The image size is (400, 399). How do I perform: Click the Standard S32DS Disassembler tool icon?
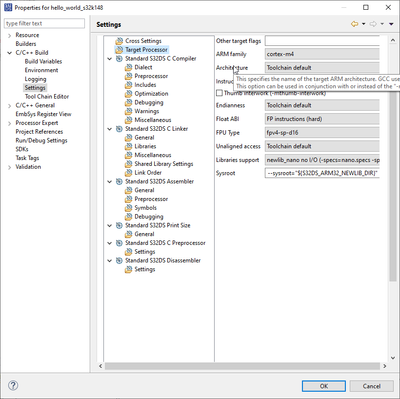pos(119,261)
